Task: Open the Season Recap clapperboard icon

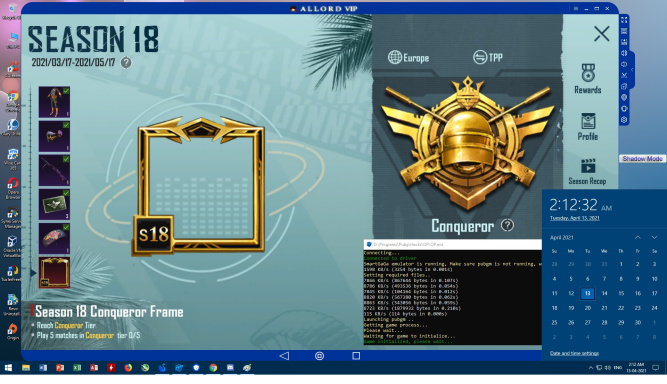Action: coord(588,166)
